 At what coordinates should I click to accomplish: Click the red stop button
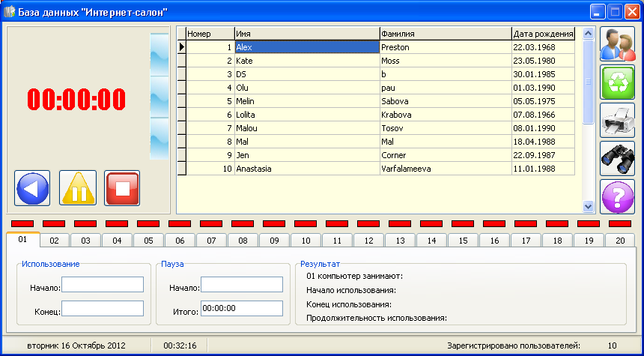tap(122, 188)
